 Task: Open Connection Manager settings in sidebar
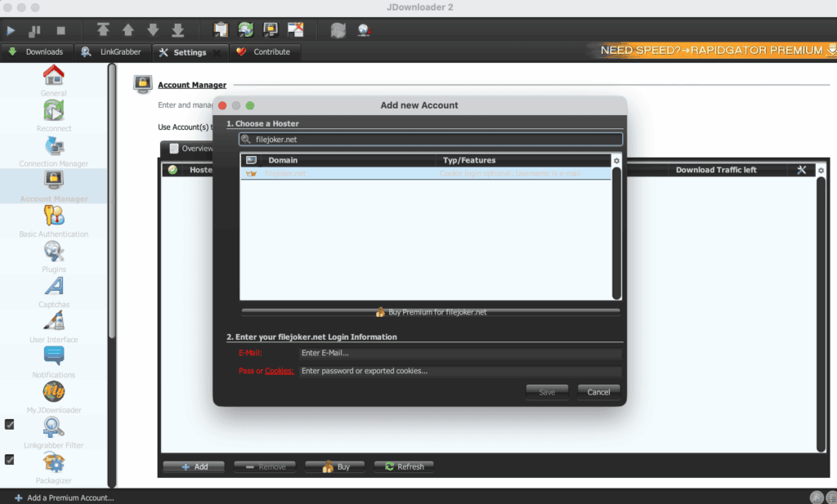click(53, 151)
